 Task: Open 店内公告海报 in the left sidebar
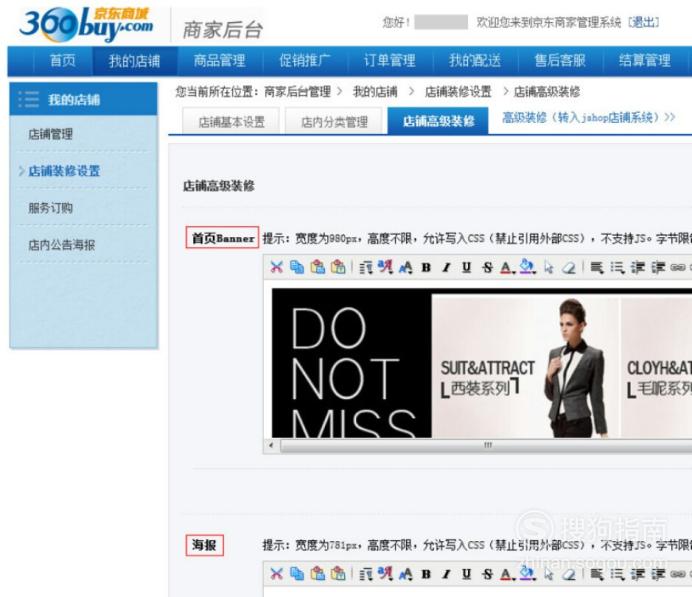pos(61,245)
